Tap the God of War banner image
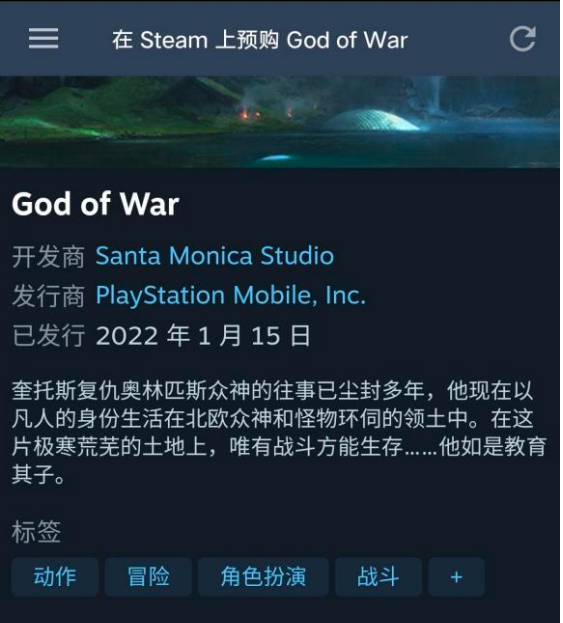563x623 pixels. point(281,122)
